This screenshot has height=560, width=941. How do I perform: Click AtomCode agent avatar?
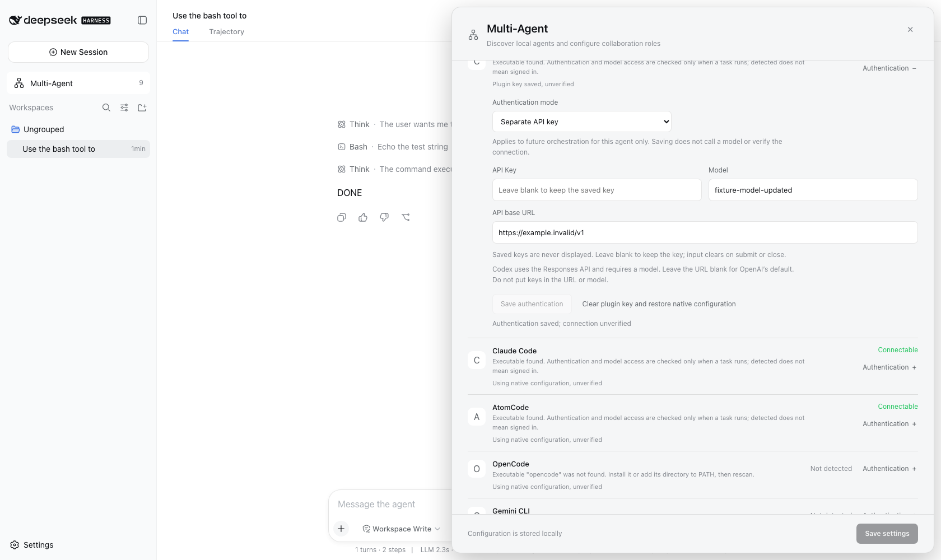pyautogui.click(x=477, y=417)
